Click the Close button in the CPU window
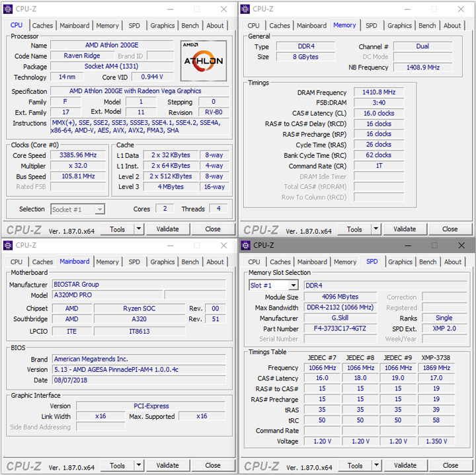Image resolution: width=476 pixels, height=475 pixels. [213, 229]
